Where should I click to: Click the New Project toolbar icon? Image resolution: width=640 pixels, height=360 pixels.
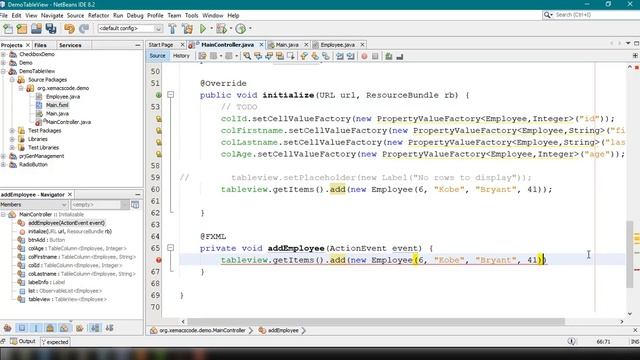(x=22, y=29)
